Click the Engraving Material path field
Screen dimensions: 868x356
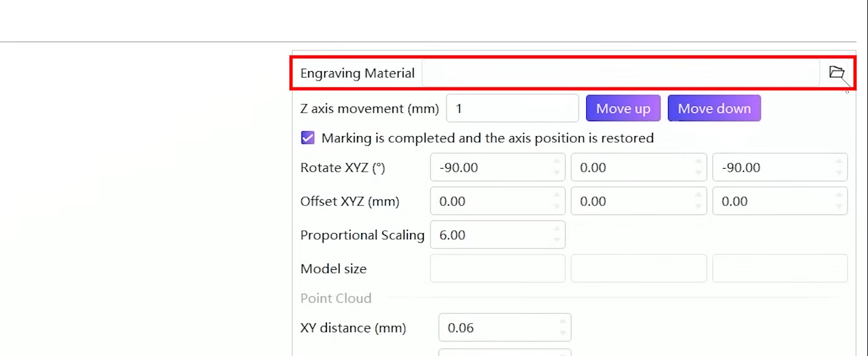point(621,73)
